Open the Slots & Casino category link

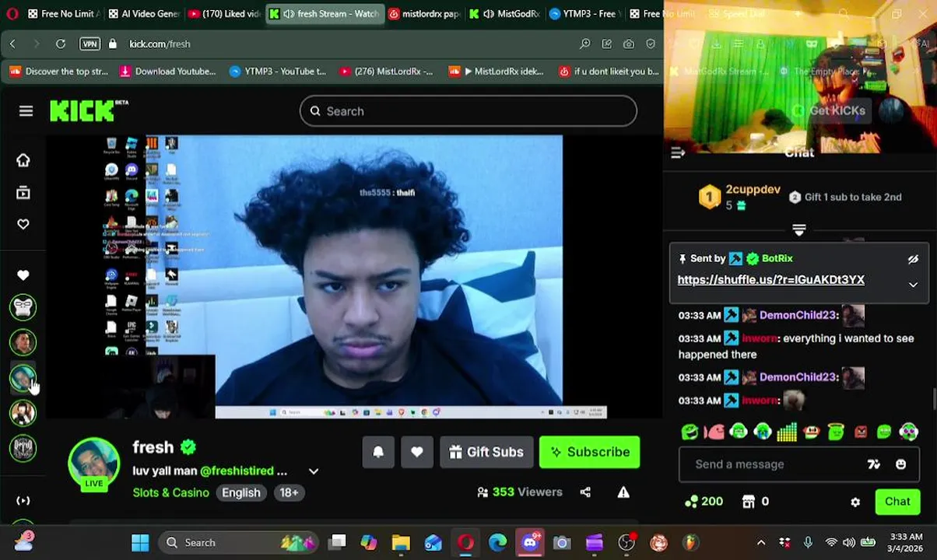(x=170, y=492)
